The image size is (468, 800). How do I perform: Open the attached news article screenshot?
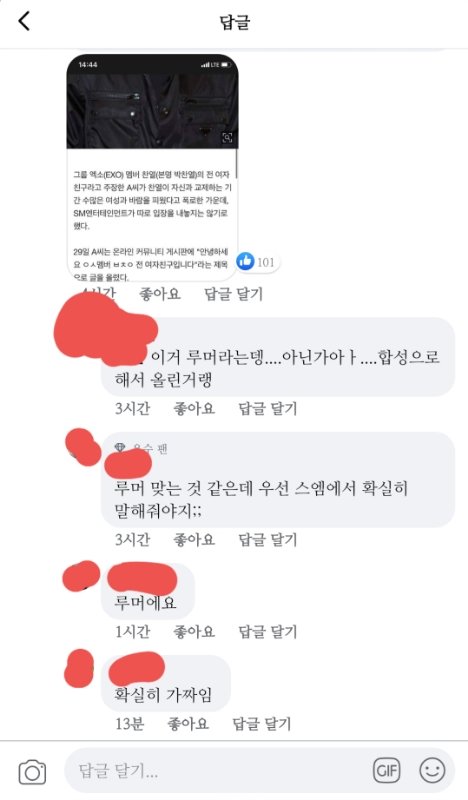pyautogui.click(x=153, y=167)
